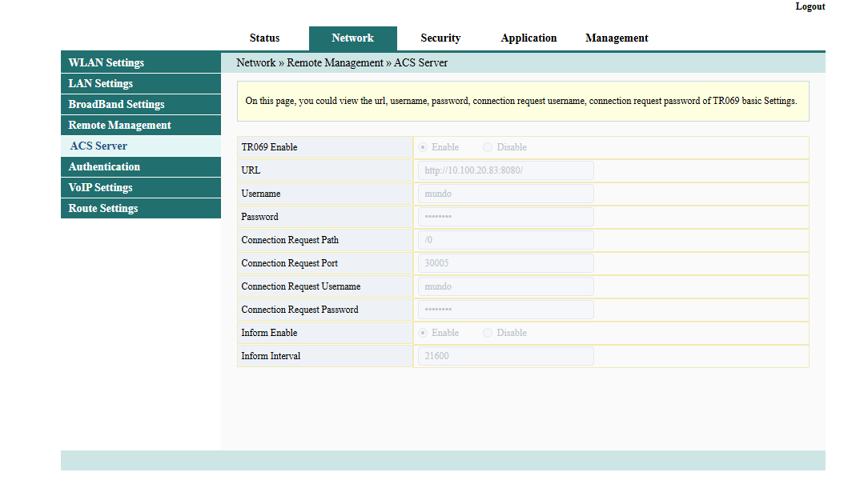Collapse the Remote Management section
Image resolution: width=868 pixels, height=484 pixels.
pos(141,125)
